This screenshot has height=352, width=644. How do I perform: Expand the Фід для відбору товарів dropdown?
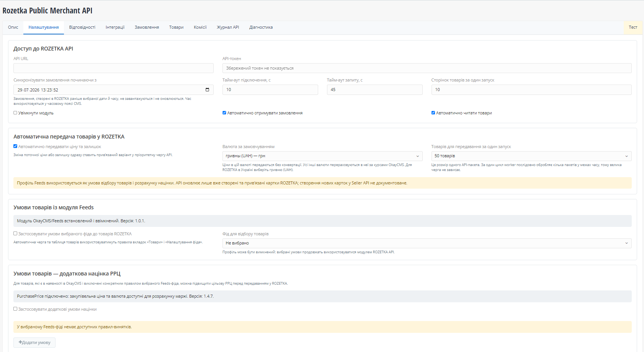[x=427, y=243]
